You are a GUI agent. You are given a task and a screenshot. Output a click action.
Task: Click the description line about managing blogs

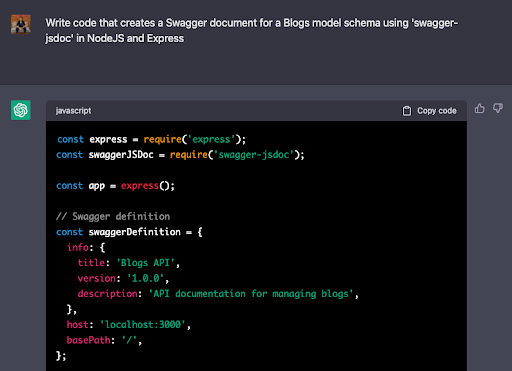coord(218,294)
